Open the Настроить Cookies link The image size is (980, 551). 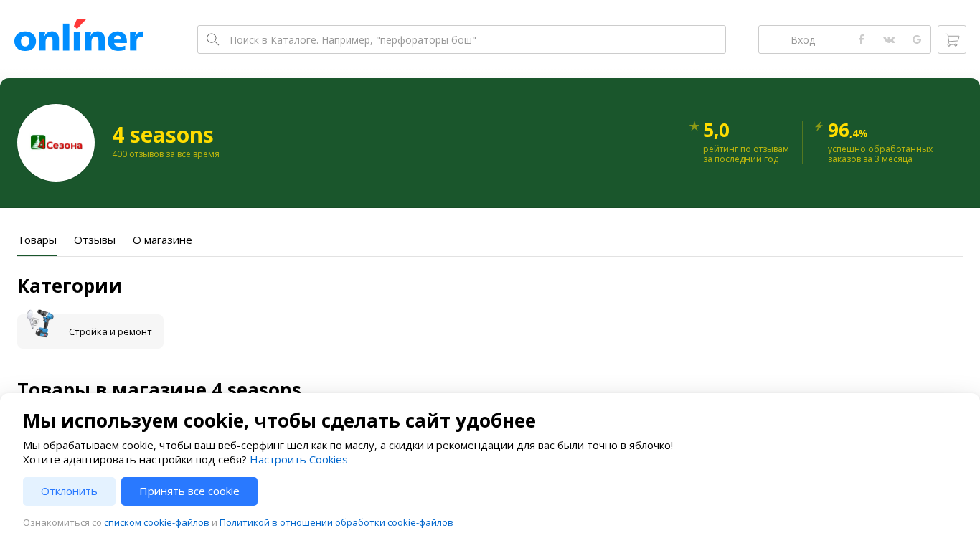(x=298, y=460)
